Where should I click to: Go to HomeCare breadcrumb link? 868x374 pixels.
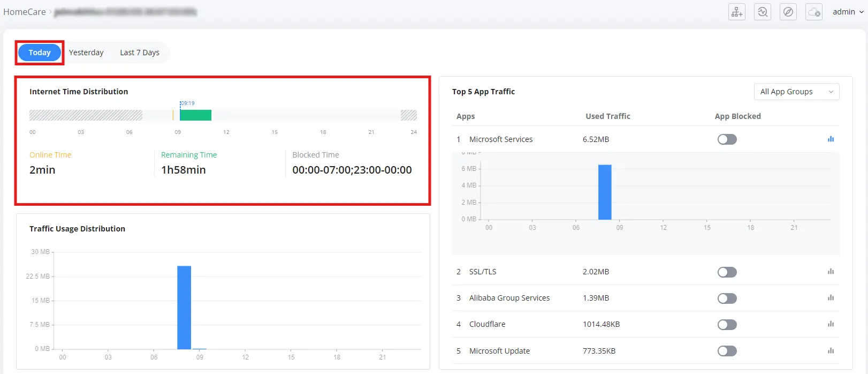point(25,12)
